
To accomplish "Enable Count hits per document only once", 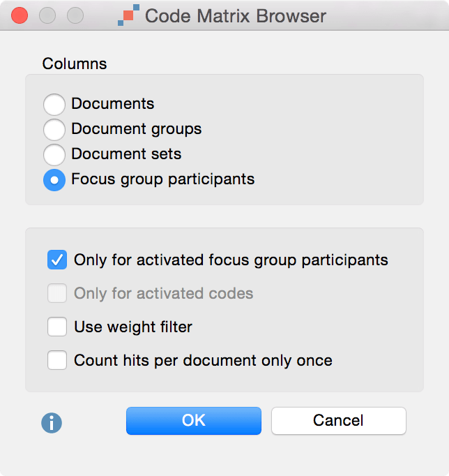I will tap(57, 360).
